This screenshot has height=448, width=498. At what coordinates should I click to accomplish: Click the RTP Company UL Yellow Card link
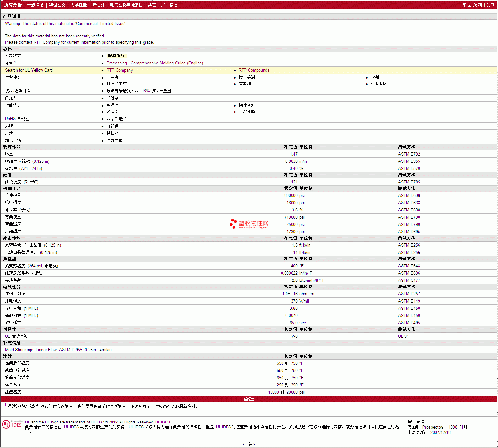click(119, 70)
